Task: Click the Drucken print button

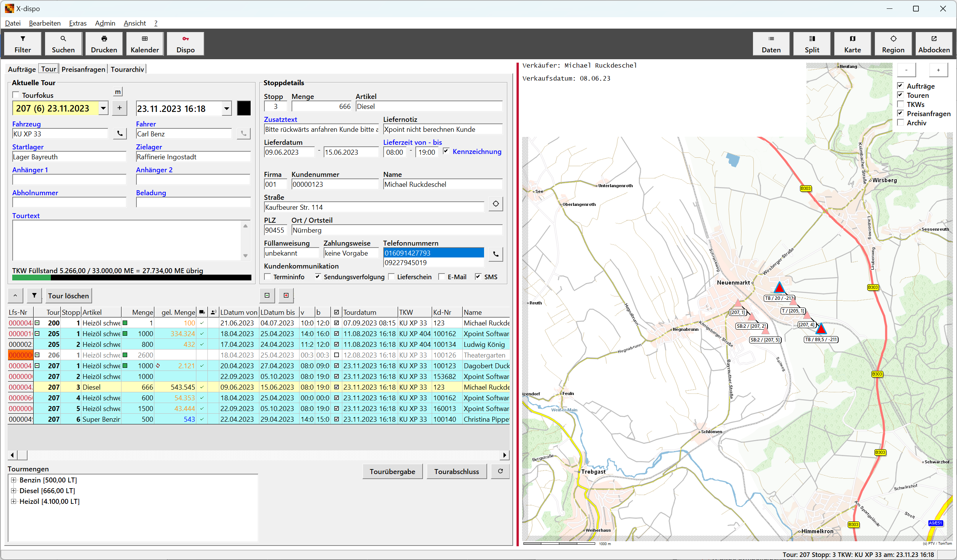Action: pos(104,44)
